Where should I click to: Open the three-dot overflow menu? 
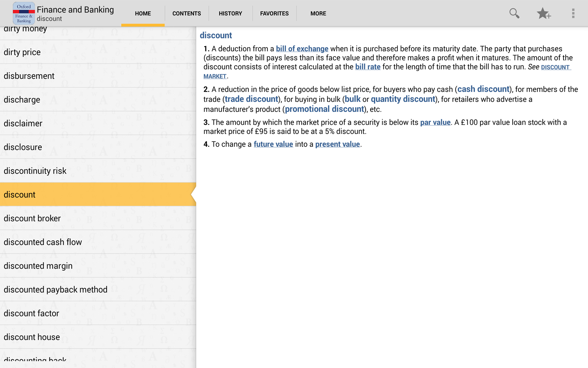(573, 13)
